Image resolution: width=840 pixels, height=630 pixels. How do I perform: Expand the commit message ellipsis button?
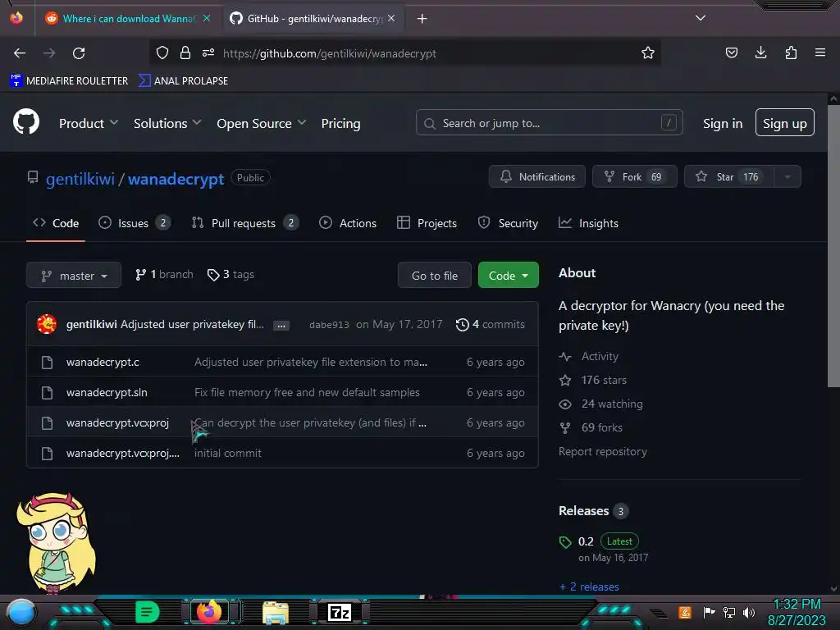pyautogui.click(x=281, y=325)
